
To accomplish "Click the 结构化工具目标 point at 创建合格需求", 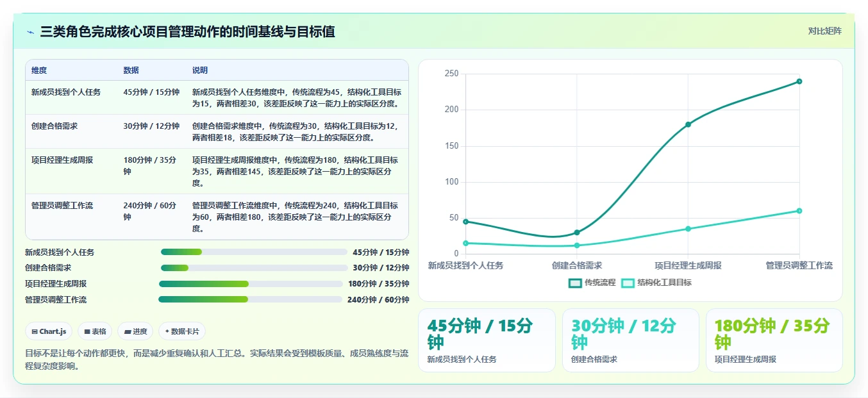I will coord(577,245).
